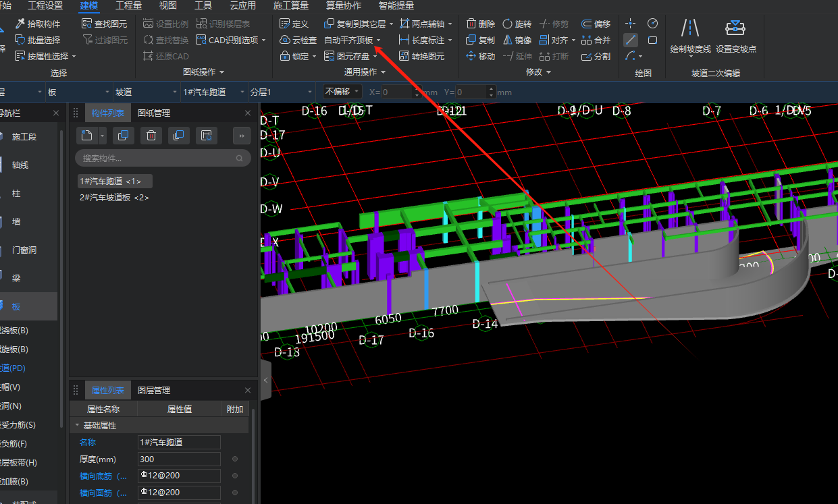Click the 厚度(mm) value field showing 300

click(179, 459)
